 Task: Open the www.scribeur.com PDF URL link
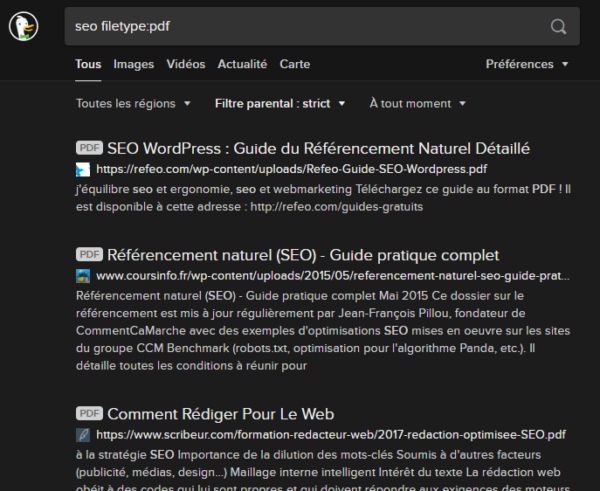coord(331,435)
